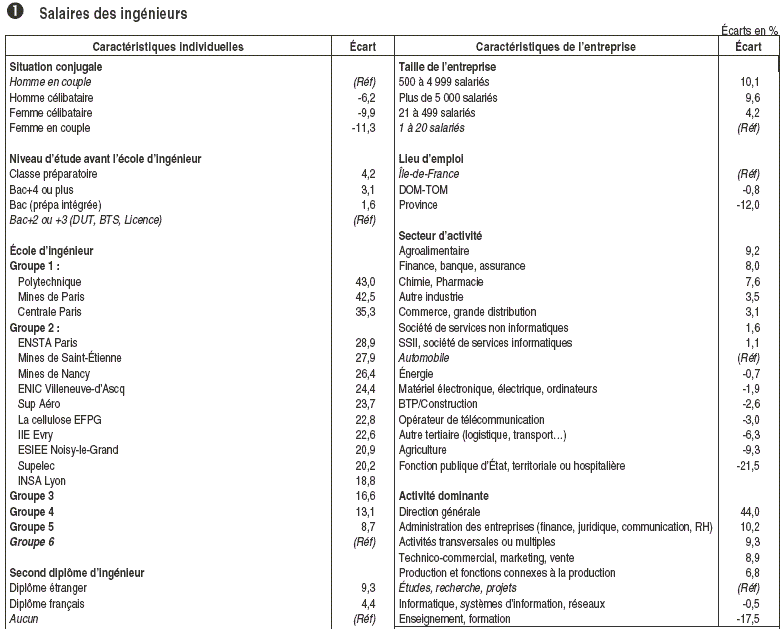This screenshot has width=783, height=629.
Task: Select 'Mines de Saint-Étienne' row label
Action: tap(69, 358)
